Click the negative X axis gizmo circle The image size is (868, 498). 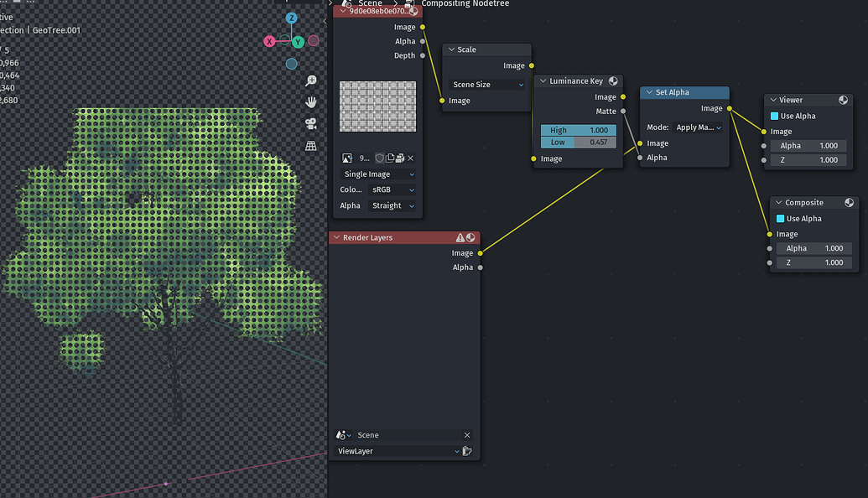tap(314, 40)
